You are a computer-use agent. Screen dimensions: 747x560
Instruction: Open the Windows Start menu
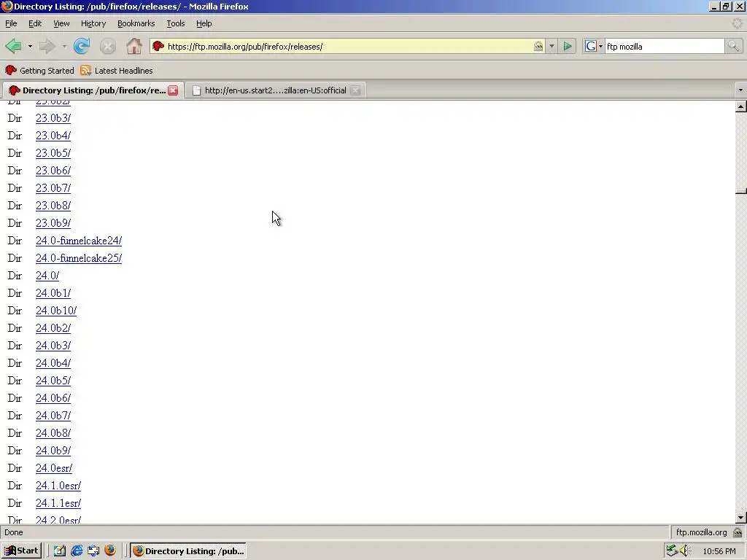(x=21, y=551)
